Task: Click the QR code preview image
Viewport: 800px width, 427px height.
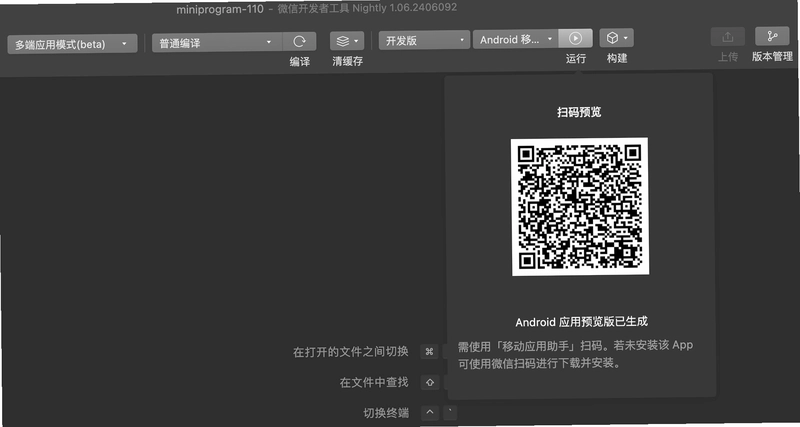Action: pyautogui.click(x=580, y=207)
